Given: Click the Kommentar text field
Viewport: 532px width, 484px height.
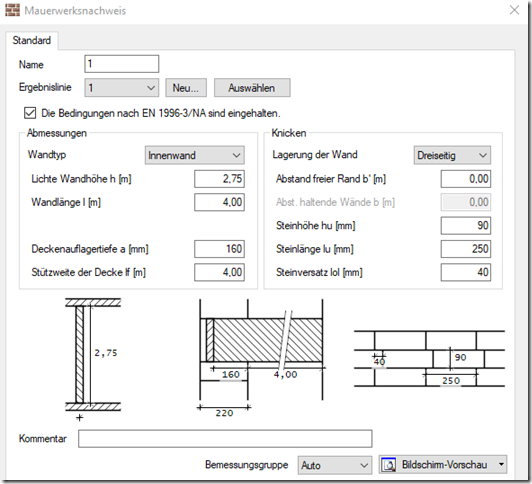Looking at the screenshot, I should (x=225, y=439).
